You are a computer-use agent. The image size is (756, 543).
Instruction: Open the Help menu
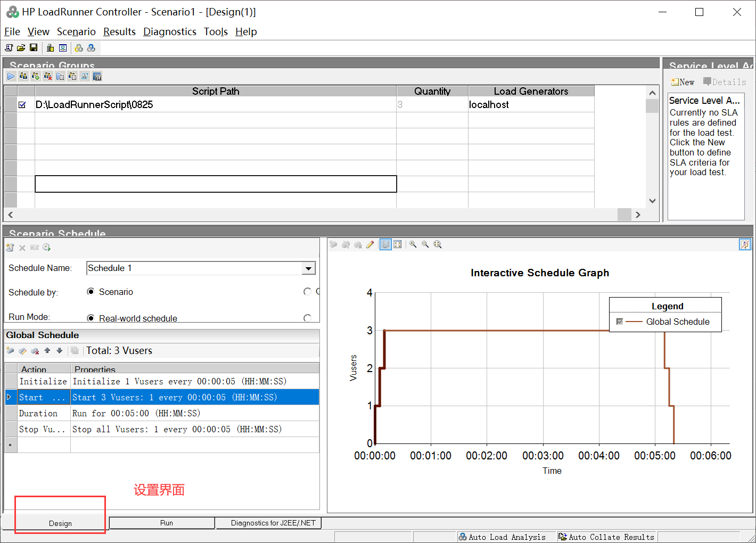click(x=246, y=32)
